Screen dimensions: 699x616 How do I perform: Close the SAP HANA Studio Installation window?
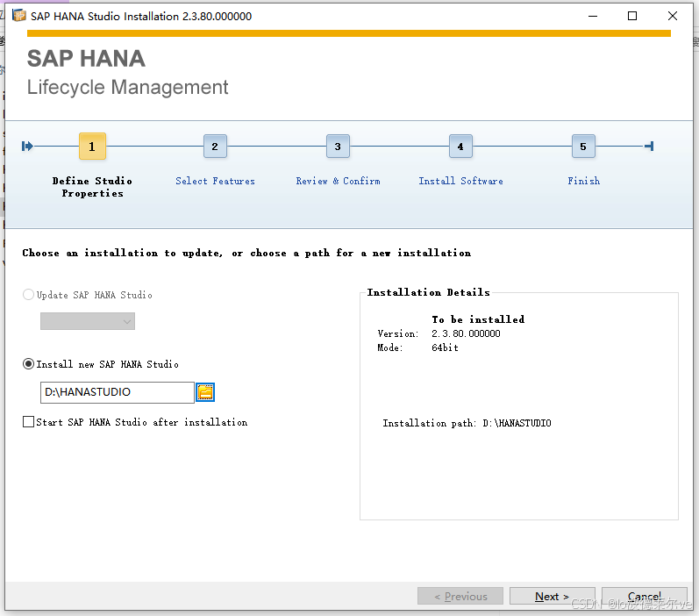[673, 16]
